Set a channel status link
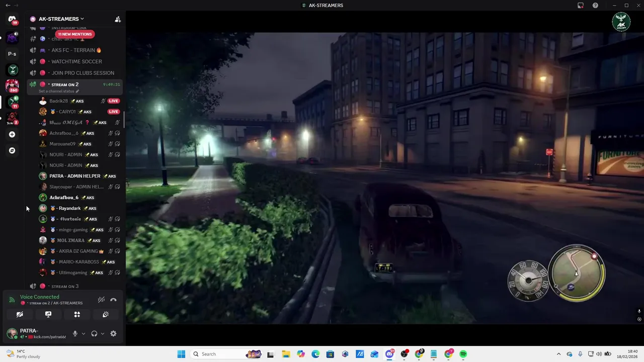 59,92
